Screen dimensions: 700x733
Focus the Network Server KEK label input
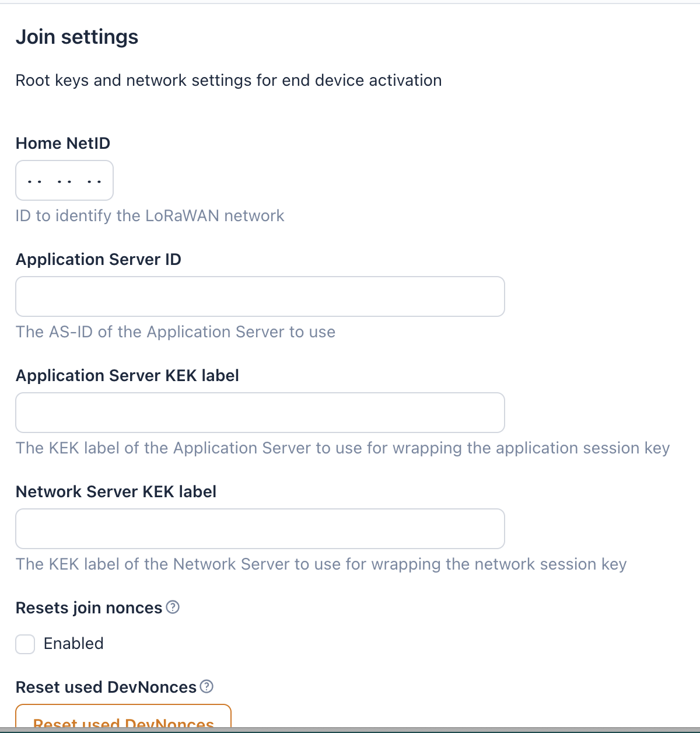[x=260, y=529]
